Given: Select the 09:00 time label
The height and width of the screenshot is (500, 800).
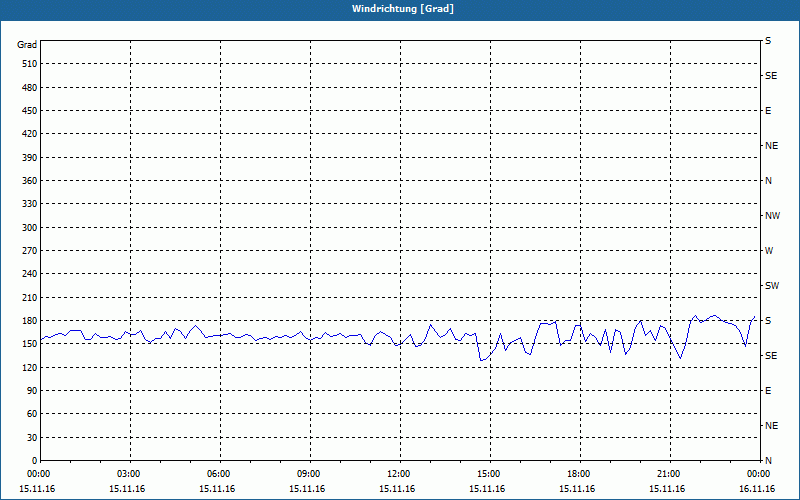Looking at the screenshot, I should pyautogui.click(x=310, y=474).
